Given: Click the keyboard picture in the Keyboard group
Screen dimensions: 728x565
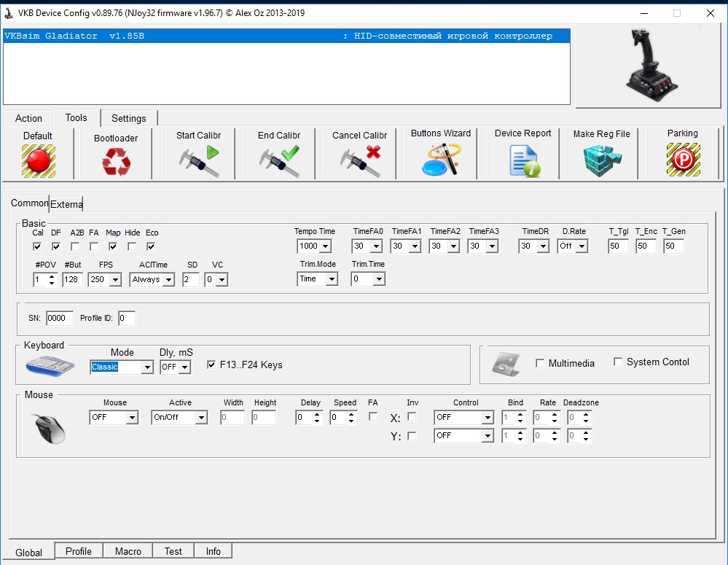Looking at the screenshot, I should click(50, 366).
